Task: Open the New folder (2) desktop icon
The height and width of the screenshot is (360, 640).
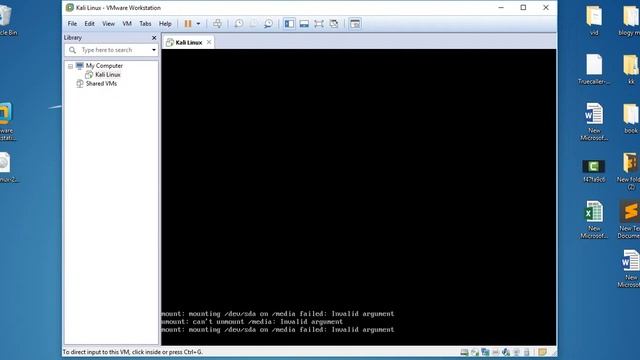Action: (629, 171)
